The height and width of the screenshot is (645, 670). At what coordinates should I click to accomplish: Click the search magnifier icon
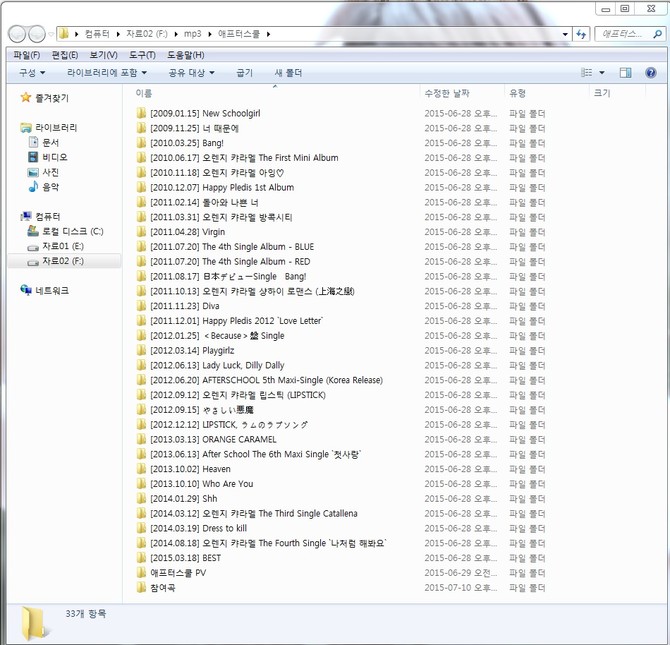pos(657,34)
